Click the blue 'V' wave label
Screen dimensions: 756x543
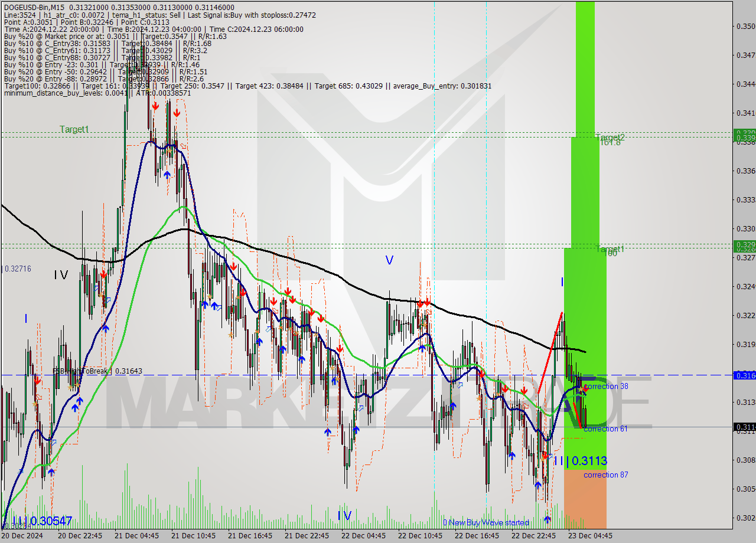(x=389, y=260)
